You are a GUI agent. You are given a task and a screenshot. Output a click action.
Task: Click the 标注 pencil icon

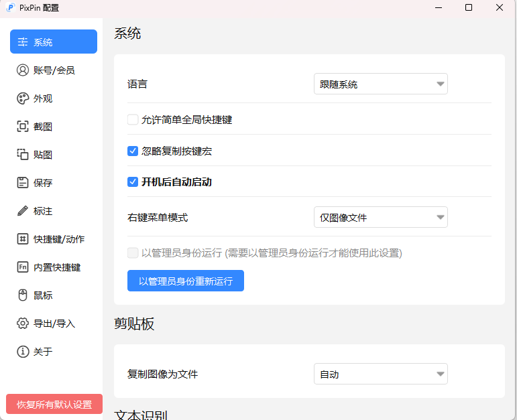click(x=23, y=211)
